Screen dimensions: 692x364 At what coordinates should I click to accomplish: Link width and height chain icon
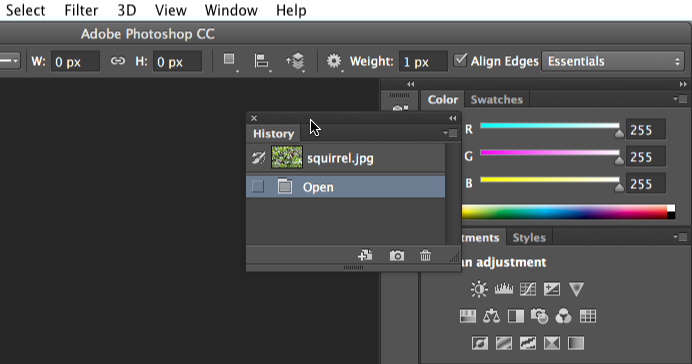[117, 61]
